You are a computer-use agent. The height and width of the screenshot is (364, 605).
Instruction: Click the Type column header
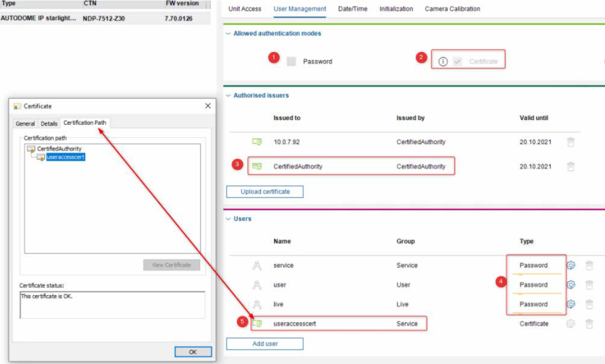(8, 3)
